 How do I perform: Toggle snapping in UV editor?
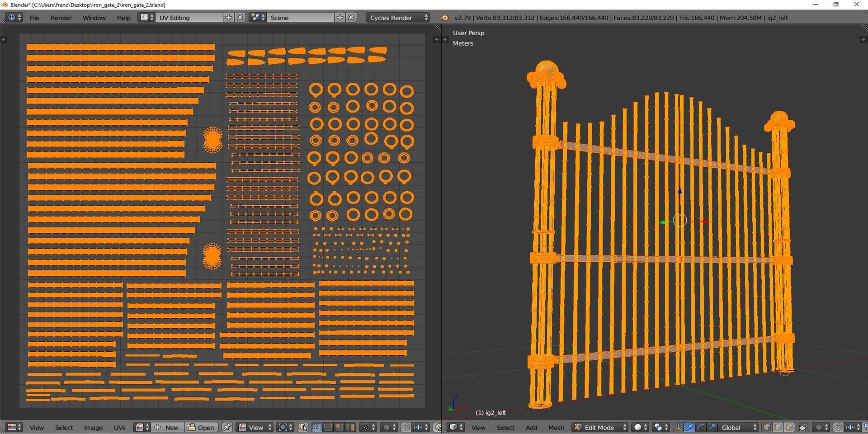[x=406, y=427]
